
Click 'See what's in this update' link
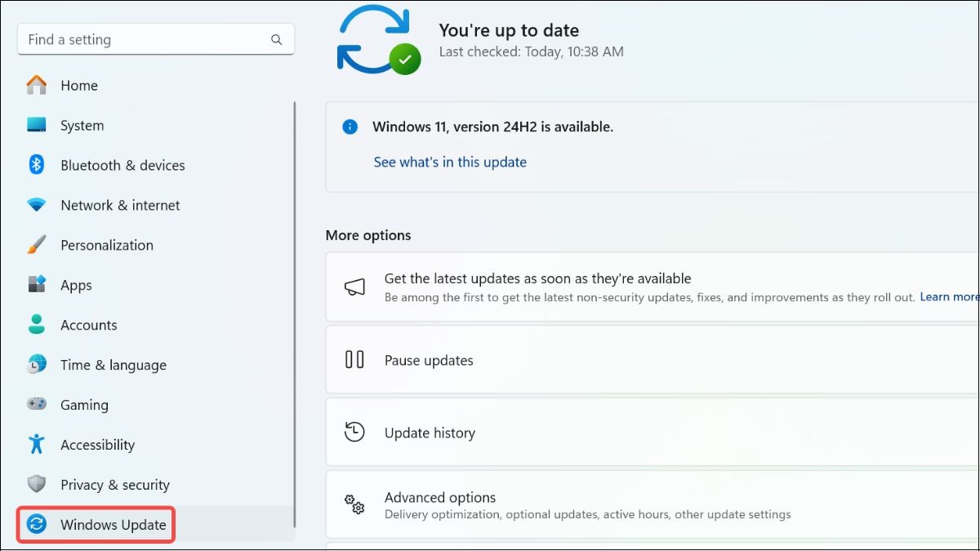pyautogui.click(x=450, y=162)
